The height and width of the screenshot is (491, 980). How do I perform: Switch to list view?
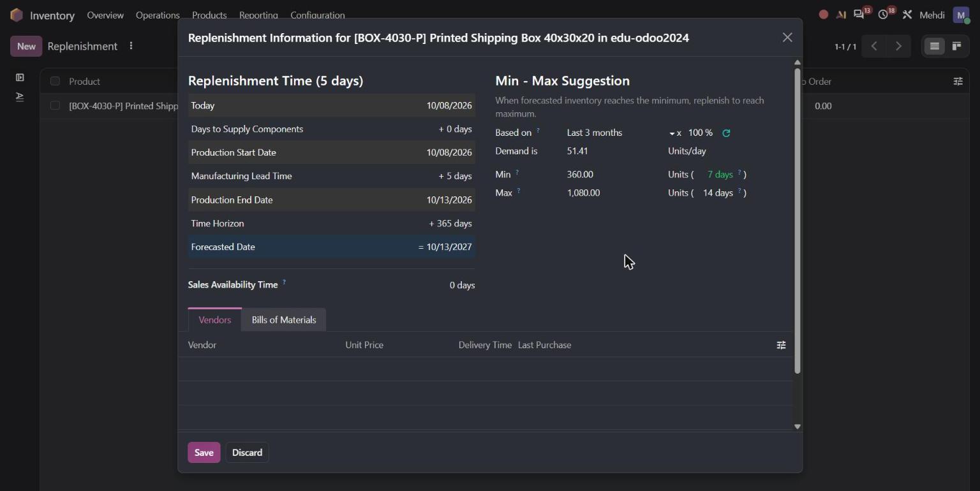(x=935, y=46)
